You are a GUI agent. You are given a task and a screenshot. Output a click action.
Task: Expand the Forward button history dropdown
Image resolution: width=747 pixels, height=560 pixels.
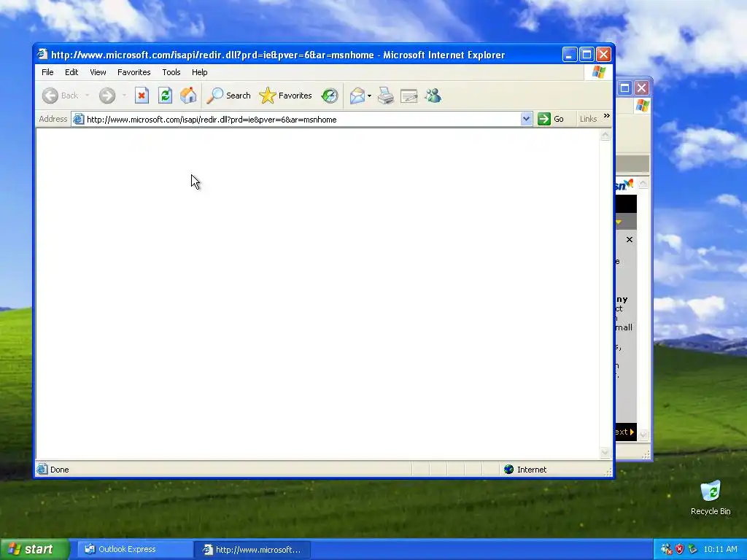(x=124, y=96)
